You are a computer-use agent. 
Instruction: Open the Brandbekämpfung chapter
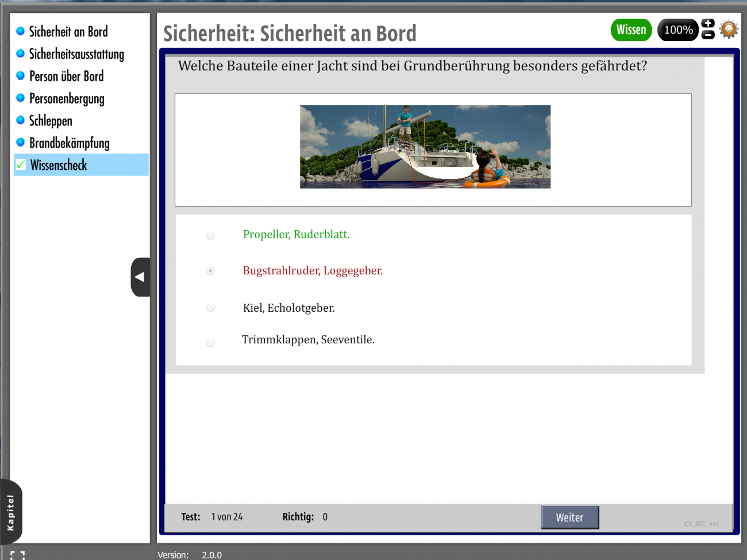coord(69,143)
